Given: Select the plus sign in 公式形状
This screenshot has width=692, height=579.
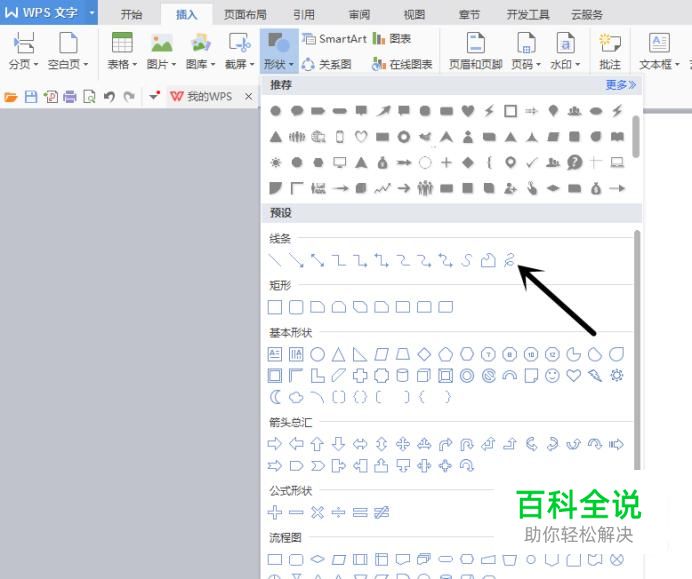Looking at the screenshot, I should coord(275,512).
